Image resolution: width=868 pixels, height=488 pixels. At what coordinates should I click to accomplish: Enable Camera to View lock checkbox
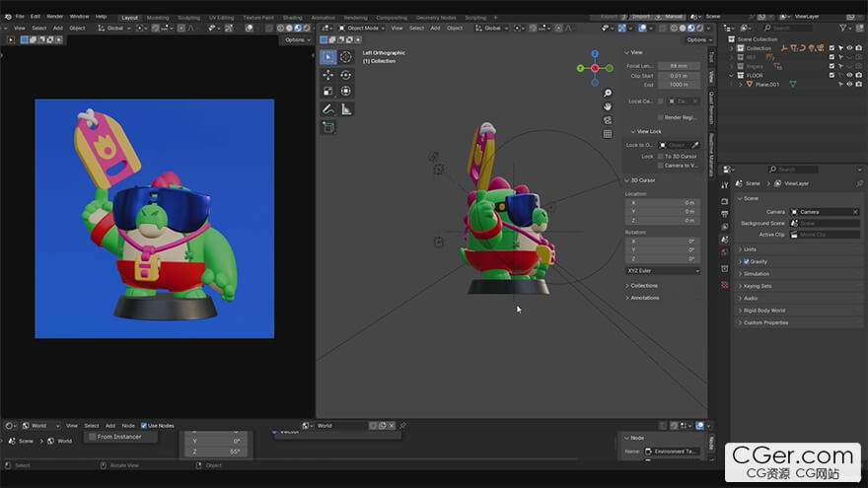point(661,166)
